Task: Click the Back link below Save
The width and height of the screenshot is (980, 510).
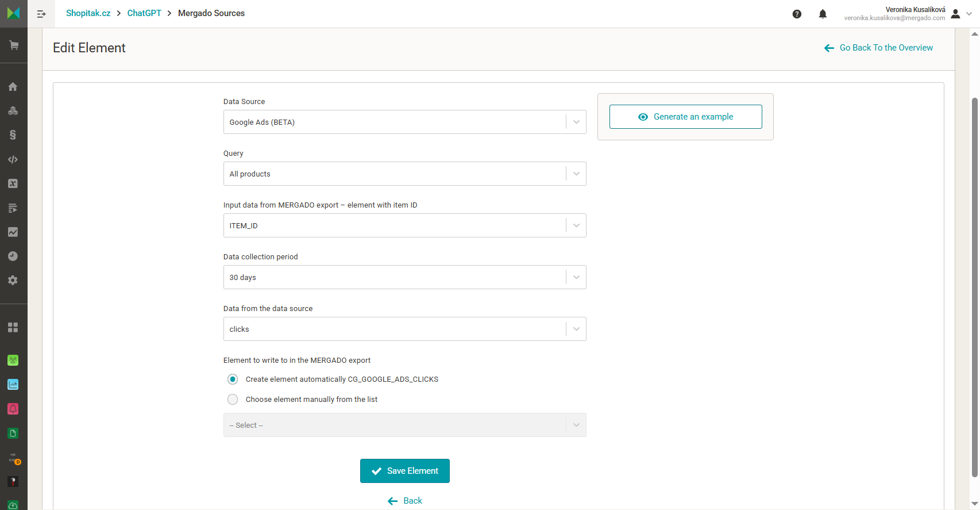Action: pyautogui.click(x=405, y=501)
